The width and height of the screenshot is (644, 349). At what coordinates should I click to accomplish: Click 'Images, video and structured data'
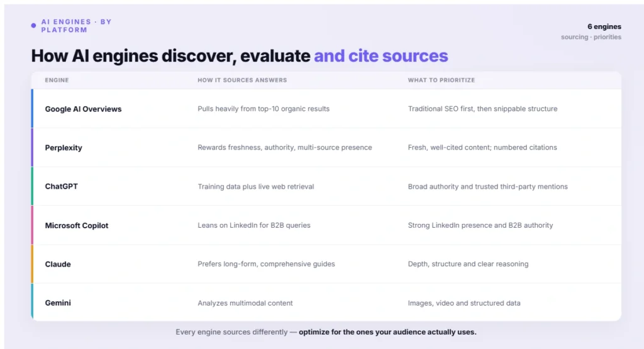click(x=464, y=303)
